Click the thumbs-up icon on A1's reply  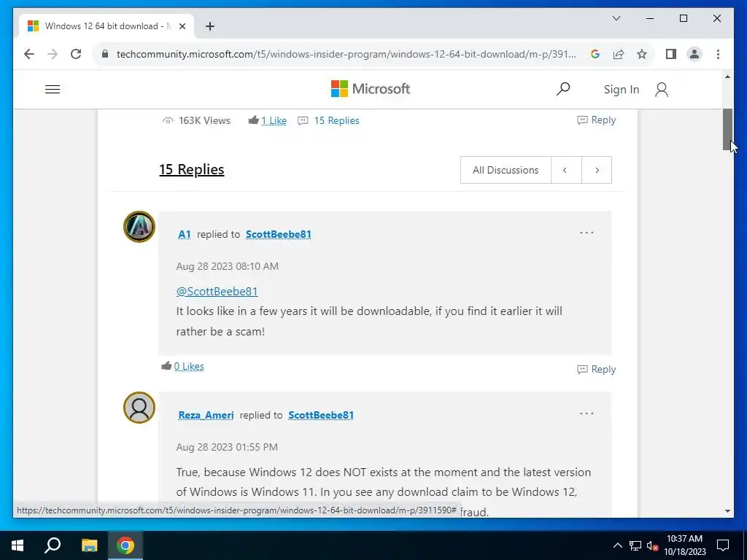(166, 366)
